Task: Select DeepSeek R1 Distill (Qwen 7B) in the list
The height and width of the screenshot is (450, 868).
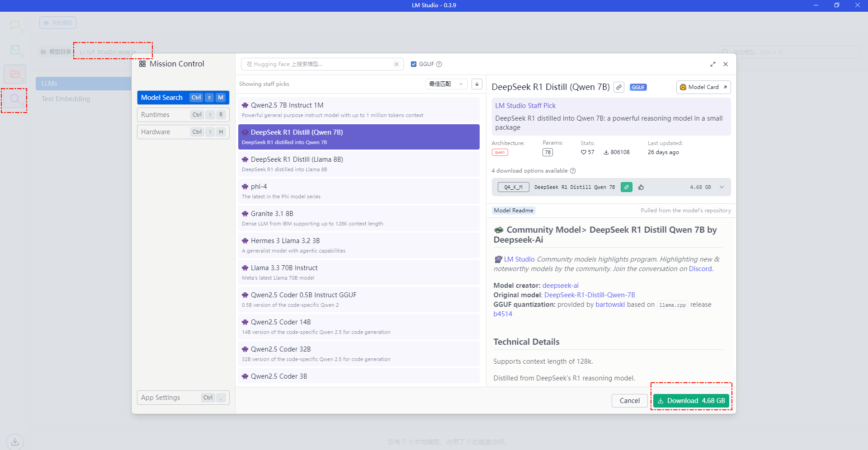Action: coord(359,137)
